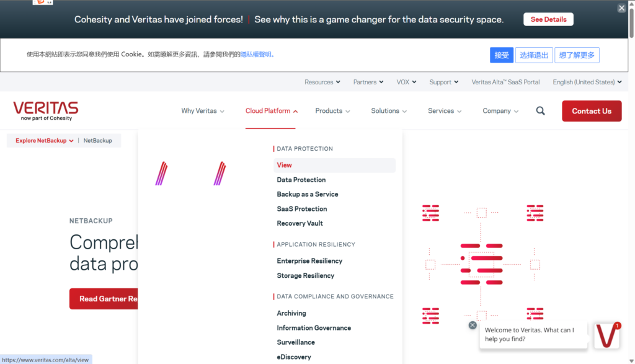
Task: Click the Contact Us button
Action: tap(592, 111)
